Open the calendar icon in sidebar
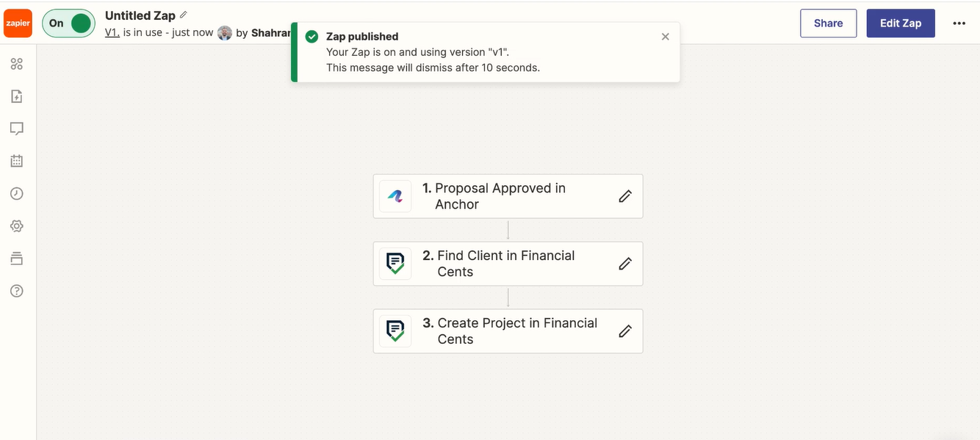980x440 pixels. click(17, 161)
